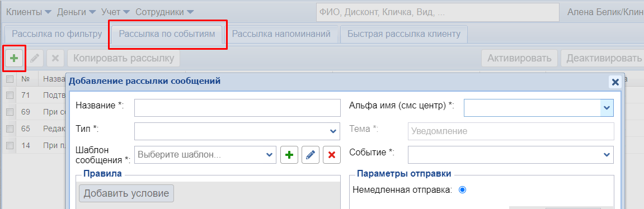
Task: Check the box for row 65
Action: [10, 129]
